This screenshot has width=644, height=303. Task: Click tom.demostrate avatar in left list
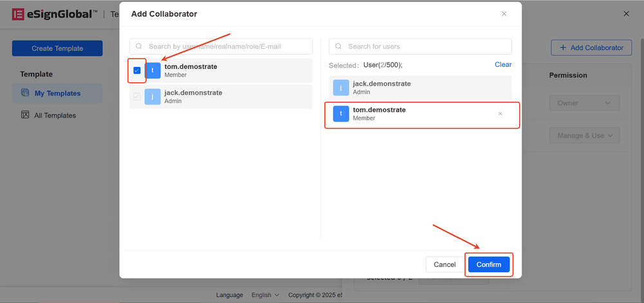[153, 71]
